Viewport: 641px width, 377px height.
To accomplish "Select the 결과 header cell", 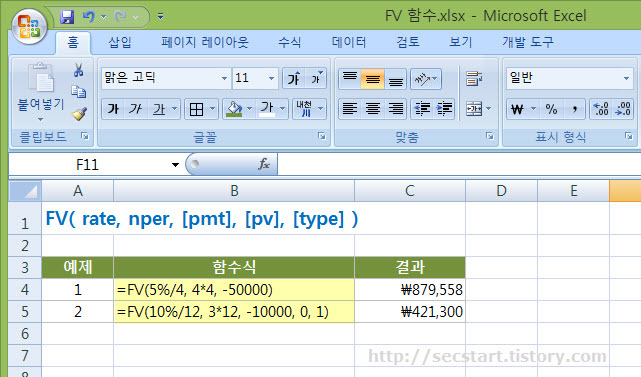I will [410, 268].
